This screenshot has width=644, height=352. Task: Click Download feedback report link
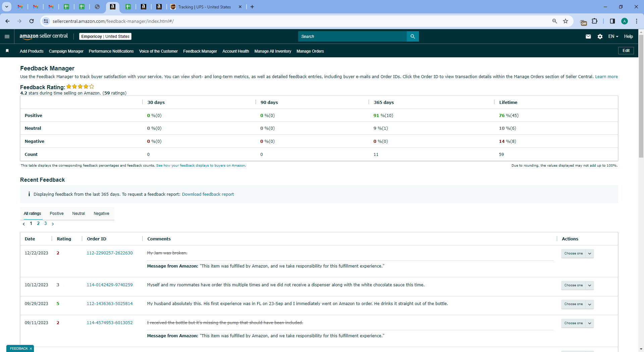click(208, 194)
